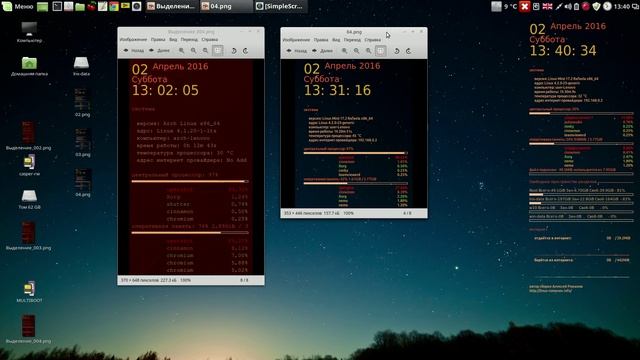The height and width of the screenshot is (360, 640).
Task: Open round camera-lens icon in panel
Action: (137, 6)
